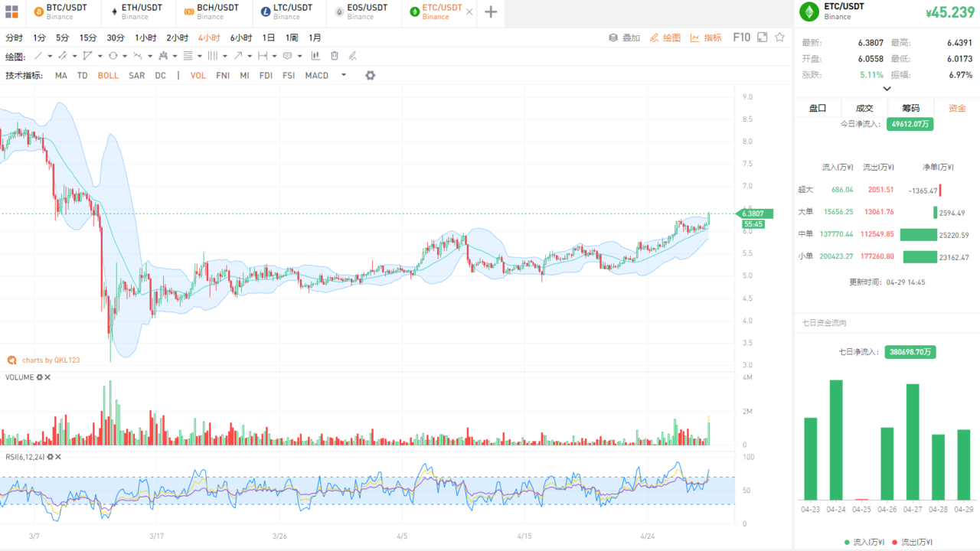Expand price details chevron below 涨跌

tap(887, 89)
